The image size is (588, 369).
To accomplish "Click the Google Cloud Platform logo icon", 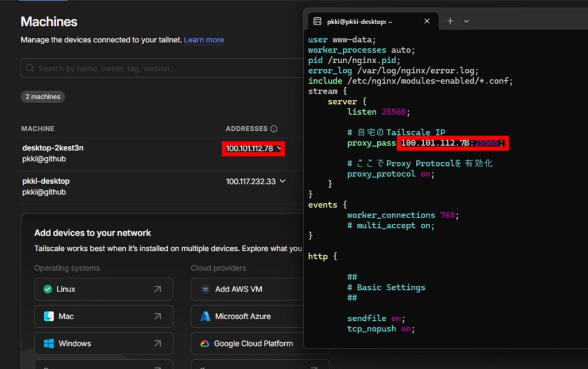I will [205, 343].
